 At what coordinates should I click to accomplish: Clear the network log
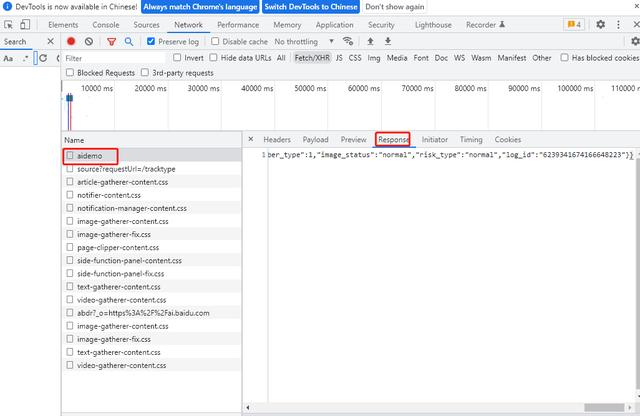[x=89, y=42]
